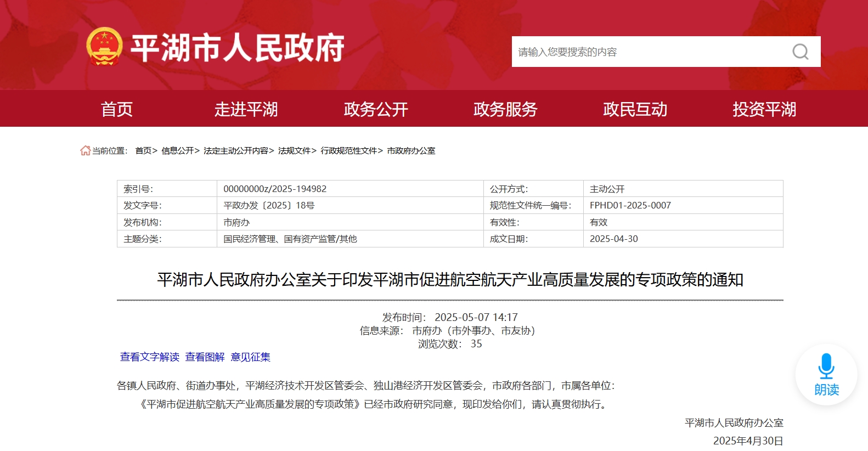The width and height of the screenshot is (868, 451).
Task: Open the 政务服务 navigation tab
Action: click(x=505, y=109)
